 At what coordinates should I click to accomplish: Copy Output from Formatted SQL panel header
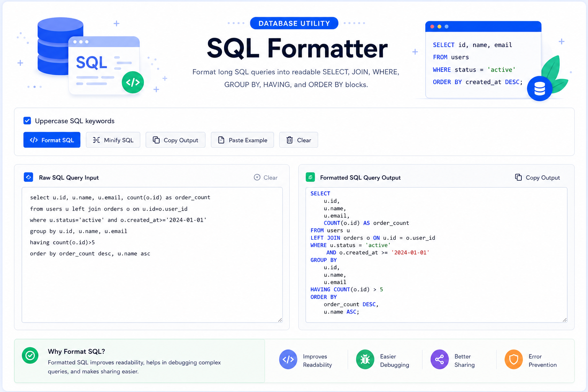click(537, 178)
